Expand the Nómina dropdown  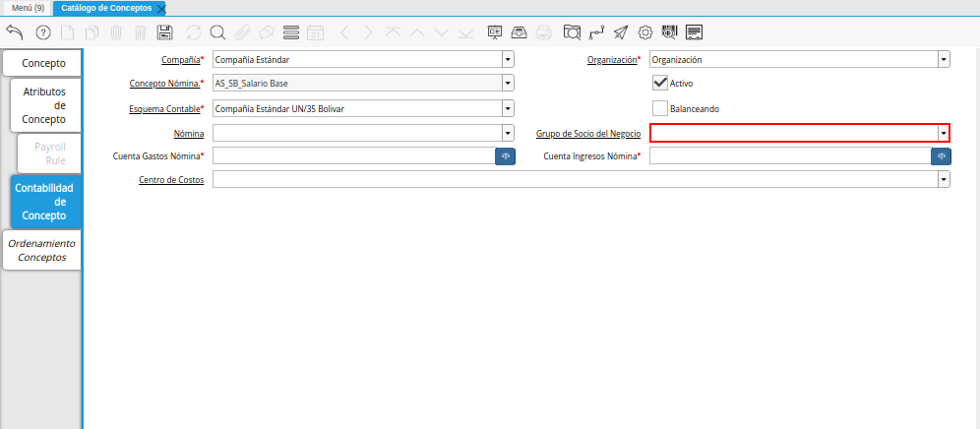[x=508, y=133]
